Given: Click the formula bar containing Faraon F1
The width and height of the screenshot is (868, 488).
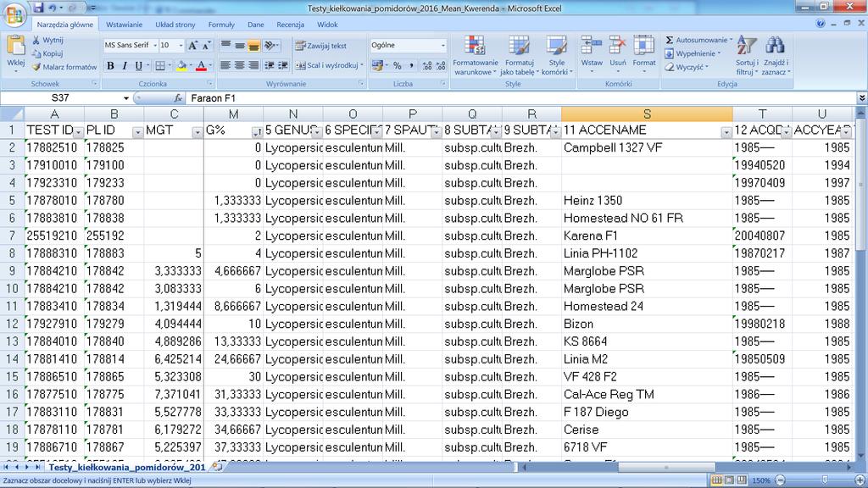Looking at the screenshot, I should 520,98.
